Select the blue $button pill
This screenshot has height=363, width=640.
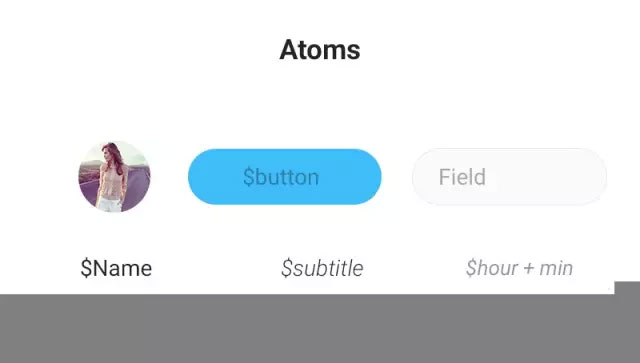pyautogui.click(x=284, y=176)
